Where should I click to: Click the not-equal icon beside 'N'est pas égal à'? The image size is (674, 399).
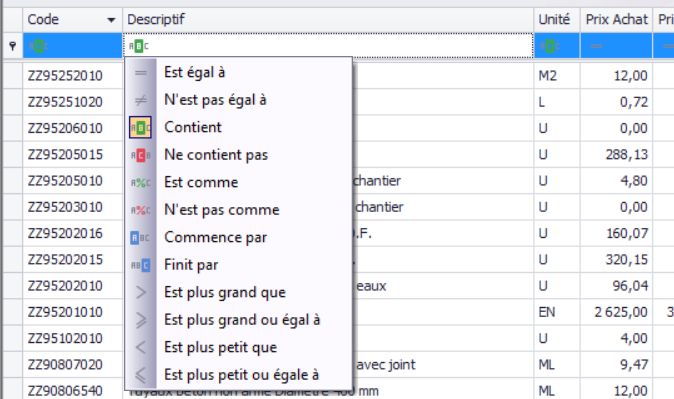point(141,100)
